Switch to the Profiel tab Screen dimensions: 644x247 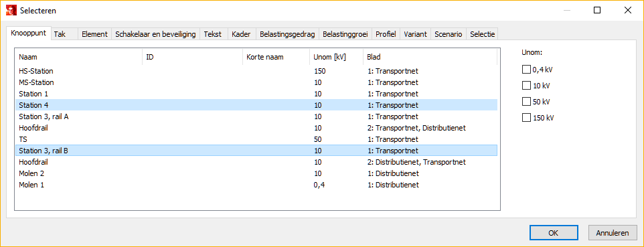[386, 35]
